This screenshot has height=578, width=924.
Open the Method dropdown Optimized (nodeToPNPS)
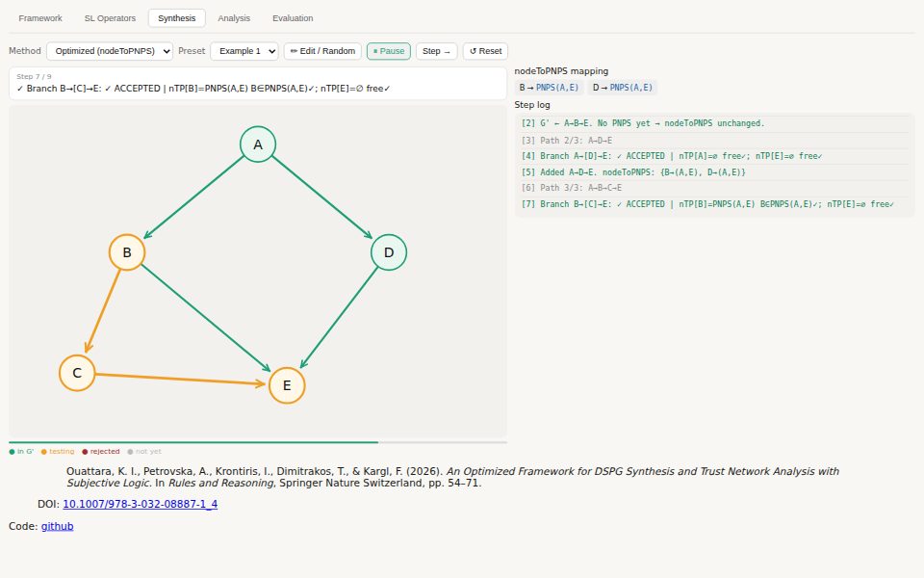point(110,51)
